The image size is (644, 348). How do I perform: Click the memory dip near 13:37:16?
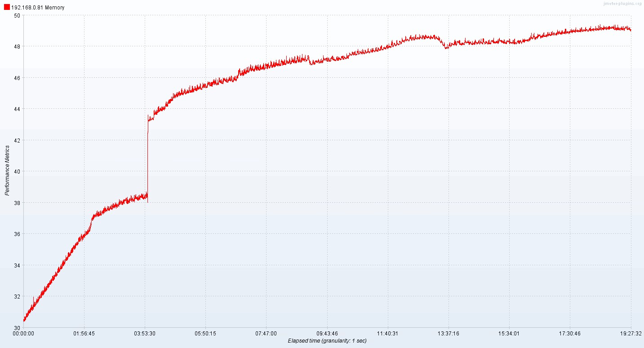[x=446, y=46]
